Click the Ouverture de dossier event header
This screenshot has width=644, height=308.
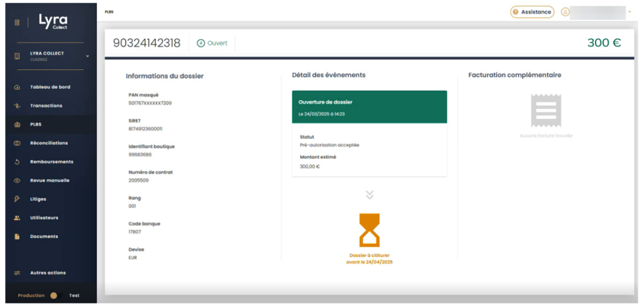click(369, 107)
